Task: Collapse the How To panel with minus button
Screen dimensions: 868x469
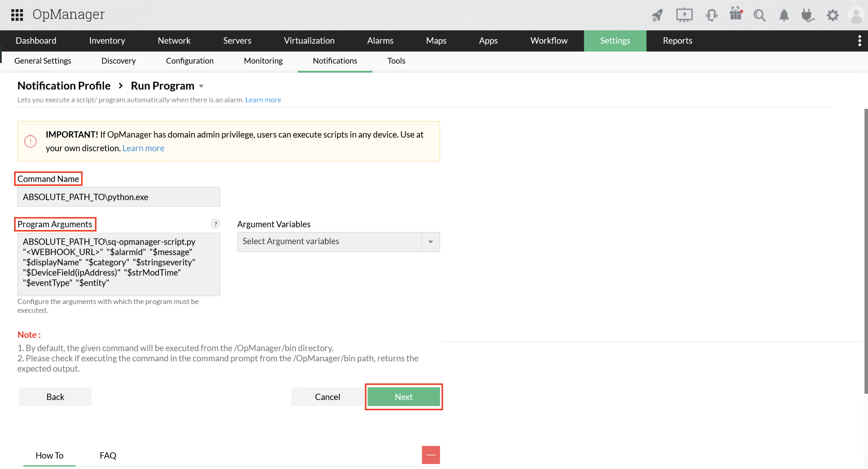Action: point(431,455)
